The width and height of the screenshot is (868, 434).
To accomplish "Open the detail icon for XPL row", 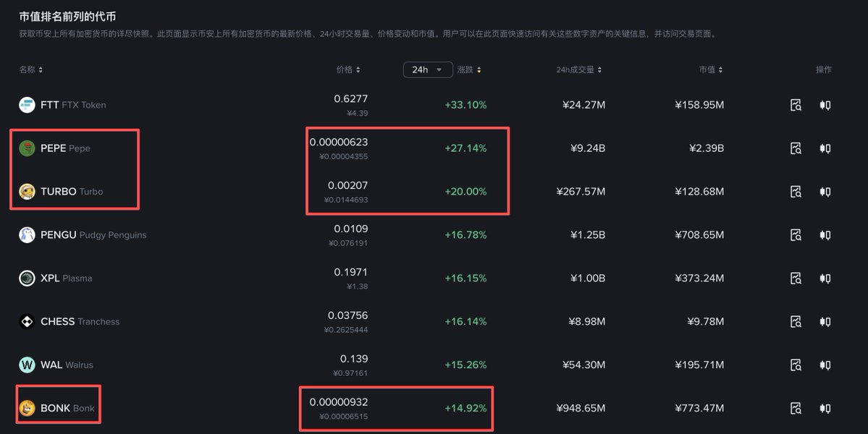I will coord(796,278).
